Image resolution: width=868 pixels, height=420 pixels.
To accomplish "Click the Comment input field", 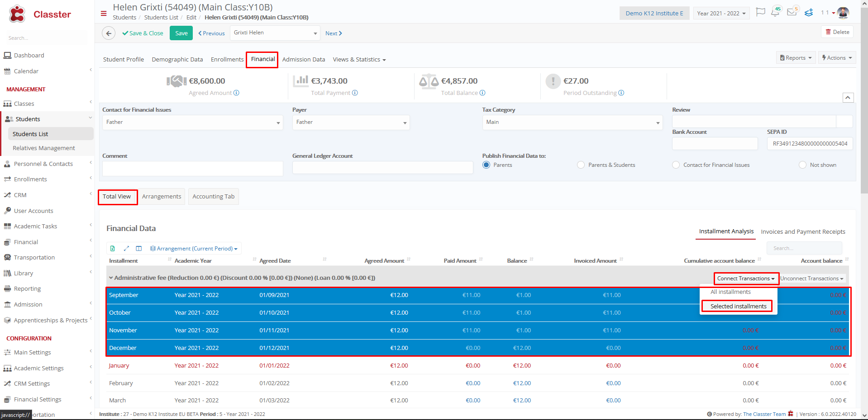I will (192, 168).
